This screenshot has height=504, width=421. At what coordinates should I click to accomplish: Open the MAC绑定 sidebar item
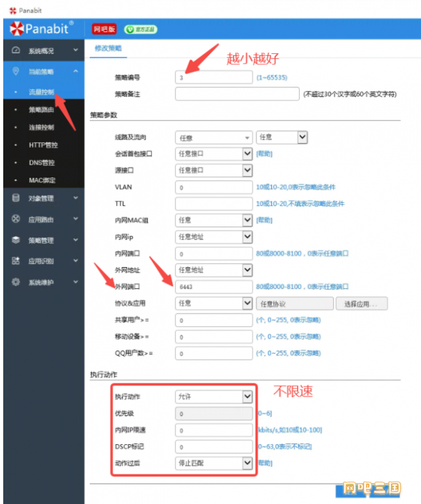44,180
